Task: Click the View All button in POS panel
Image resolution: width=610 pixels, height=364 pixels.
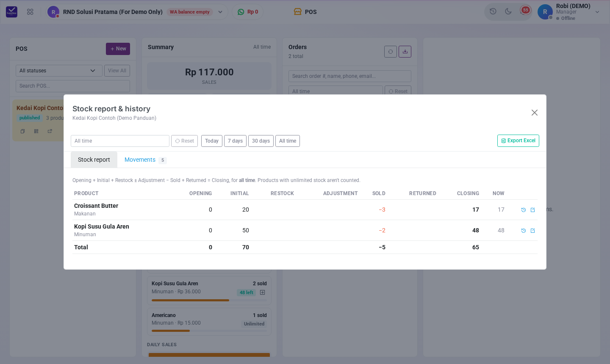Action: 117,71
